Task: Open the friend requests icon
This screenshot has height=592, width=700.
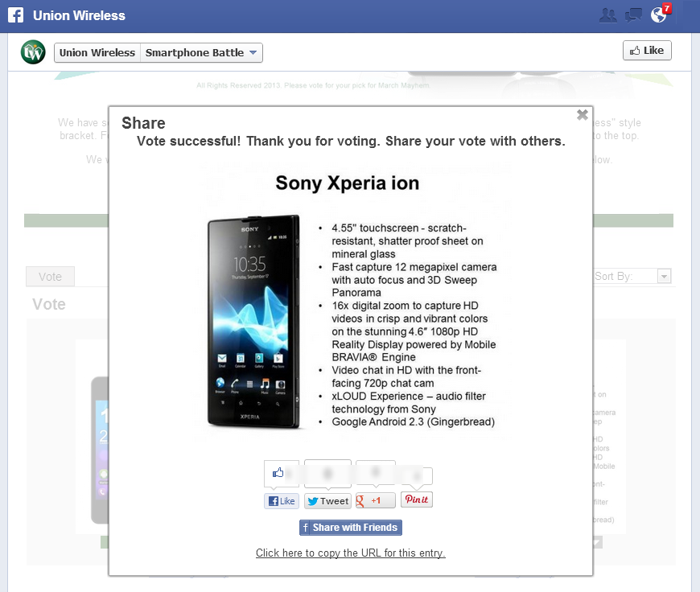Action: pyautogui.click(x=607, y=15)
